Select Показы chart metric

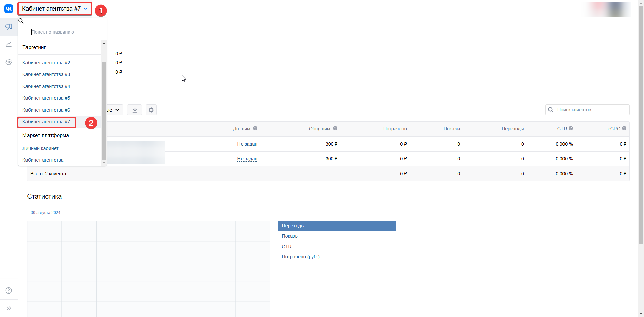click(290, 236)
